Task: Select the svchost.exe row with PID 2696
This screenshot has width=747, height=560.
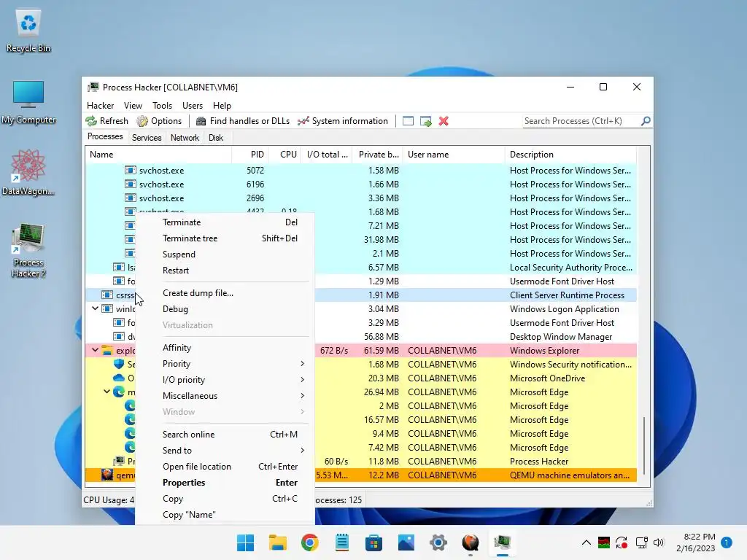Action: (x=360, y=198)
